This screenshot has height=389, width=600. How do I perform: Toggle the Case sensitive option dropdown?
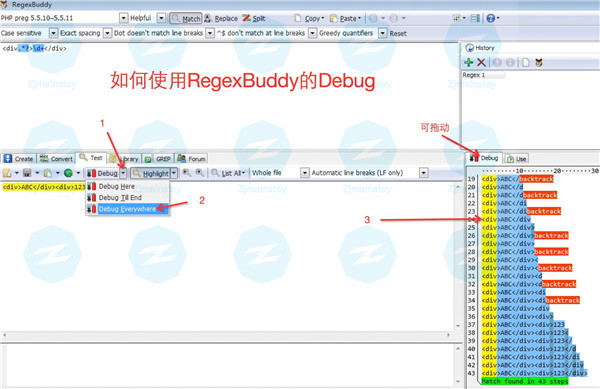pos(54,33)
